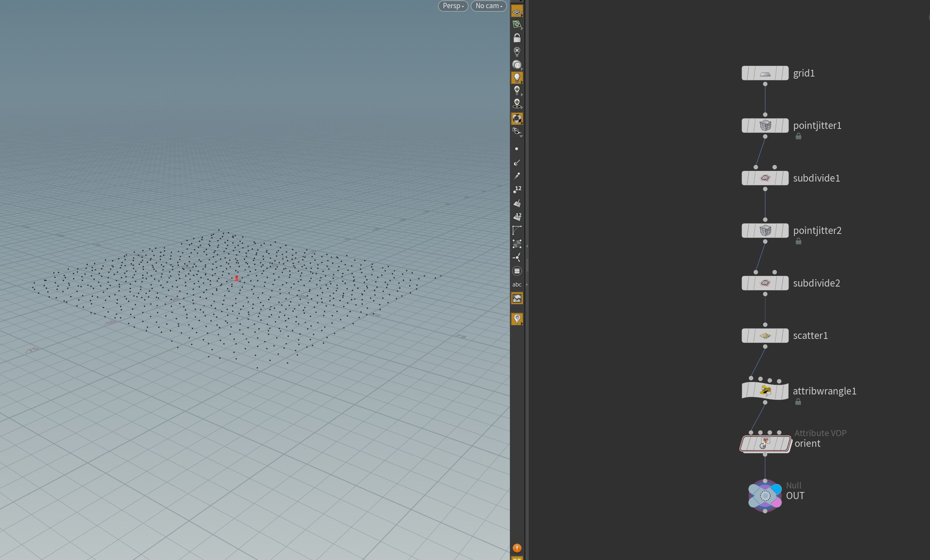
Task: Toggle the background image display icon
Action: click(x=517, y=298)
